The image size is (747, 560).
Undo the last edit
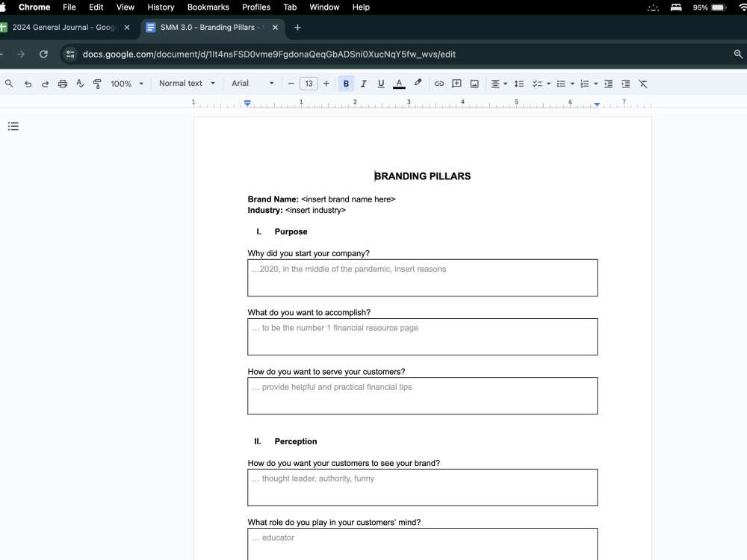(x=28, y=84)
